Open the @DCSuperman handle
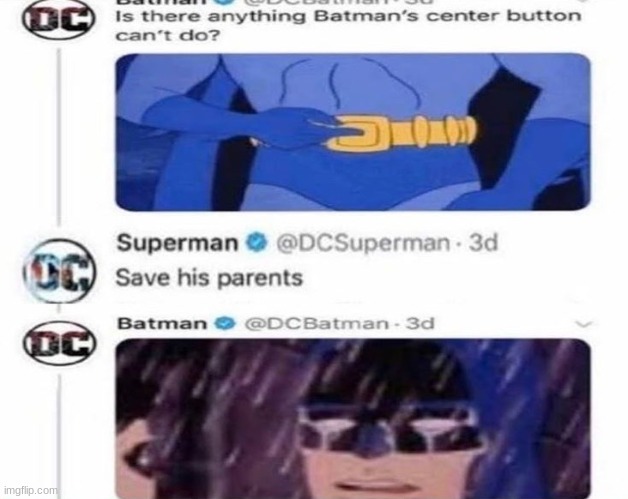 tap(363, 243)
